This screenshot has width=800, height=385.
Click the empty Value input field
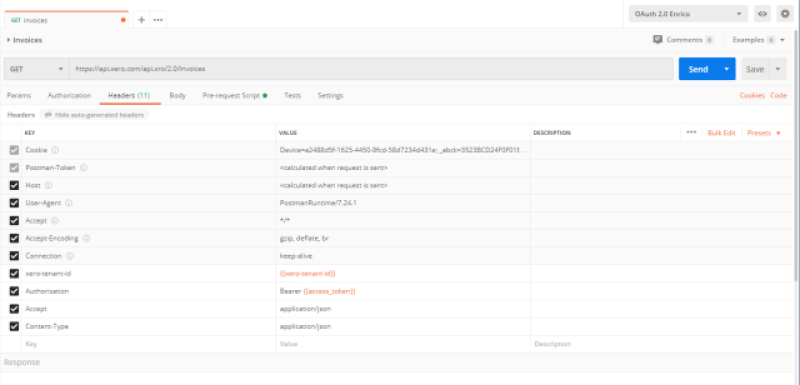(x=403, y=344)
